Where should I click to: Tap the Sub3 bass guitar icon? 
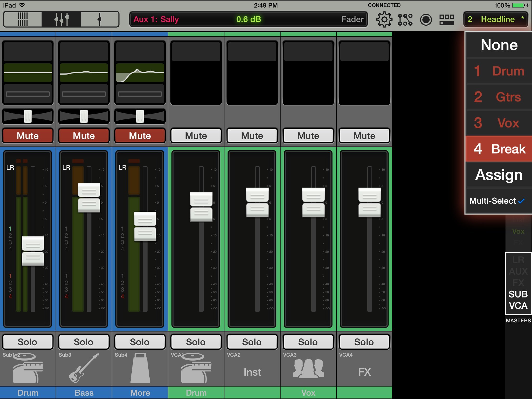click(x=84, y=368)
